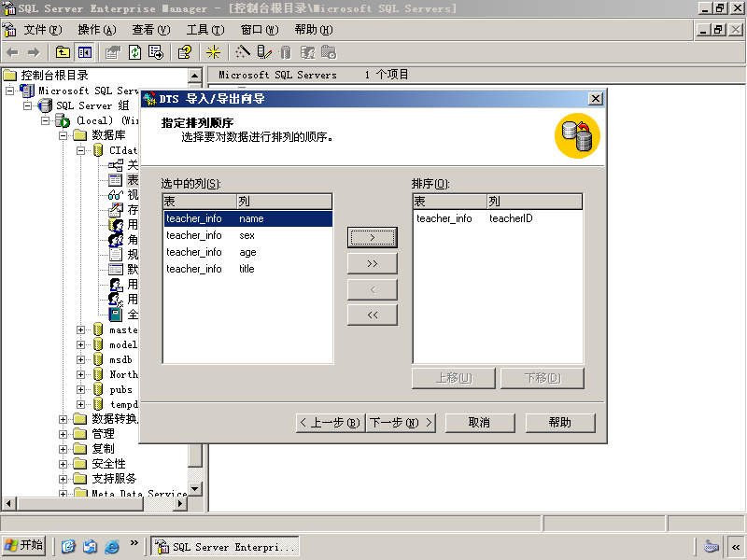747x560 pixels.
Task: Select teacher_info name row
Action: point(247,218)
